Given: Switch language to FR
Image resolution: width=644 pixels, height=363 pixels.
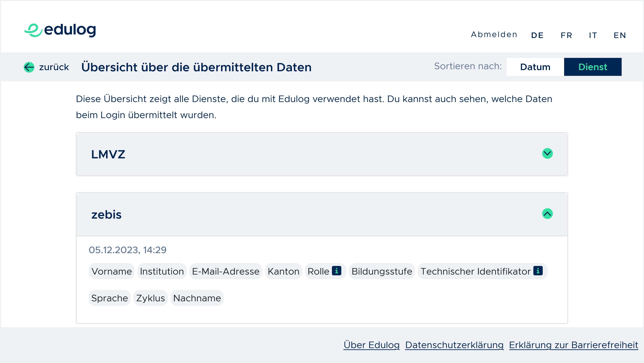Looking at the screenshot, I should [x=566, y=35].
